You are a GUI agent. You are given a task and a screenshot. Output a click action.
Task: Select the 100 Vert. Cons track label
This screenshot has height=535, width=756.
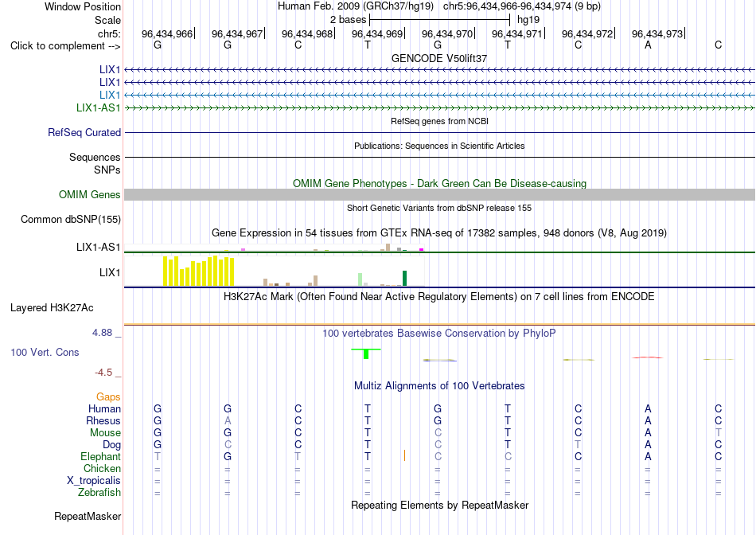[45, 352]
